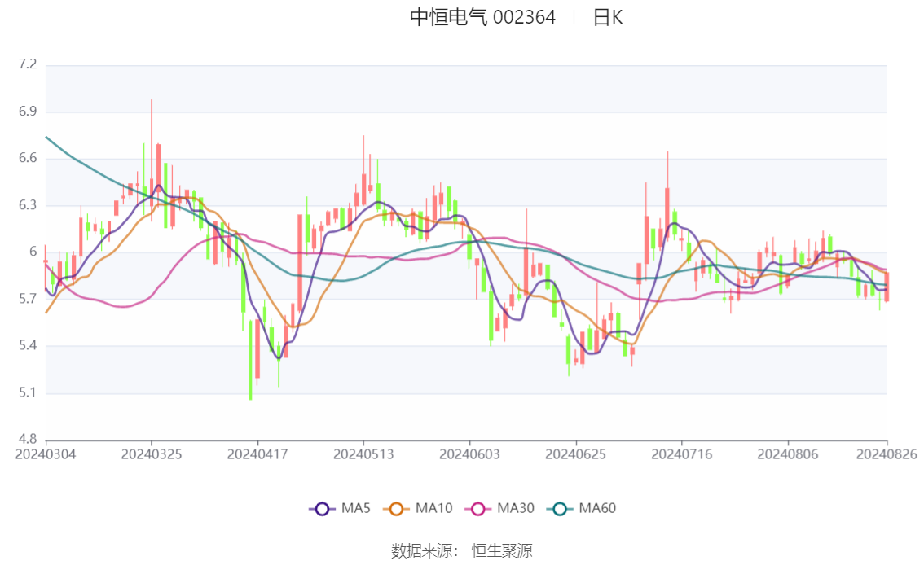Viewport: 924px width, 561px height.
Task: Click the 20240806 date axis label
Action: 788,454
